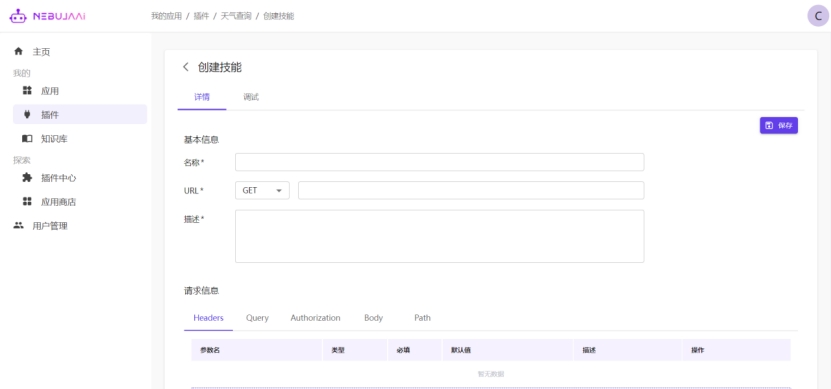Open the user avatar C

(x=818, y=16)
